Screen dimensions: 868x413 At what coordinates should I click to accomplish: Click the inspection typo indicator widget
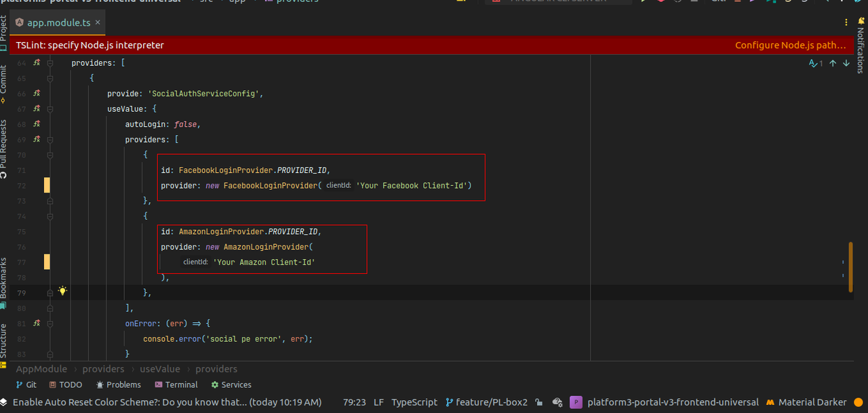816,63
